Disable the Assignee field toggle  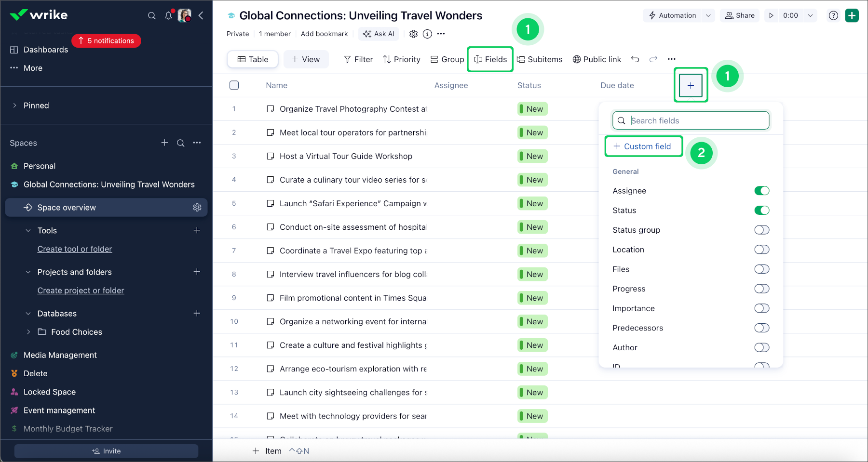(761, 191)
